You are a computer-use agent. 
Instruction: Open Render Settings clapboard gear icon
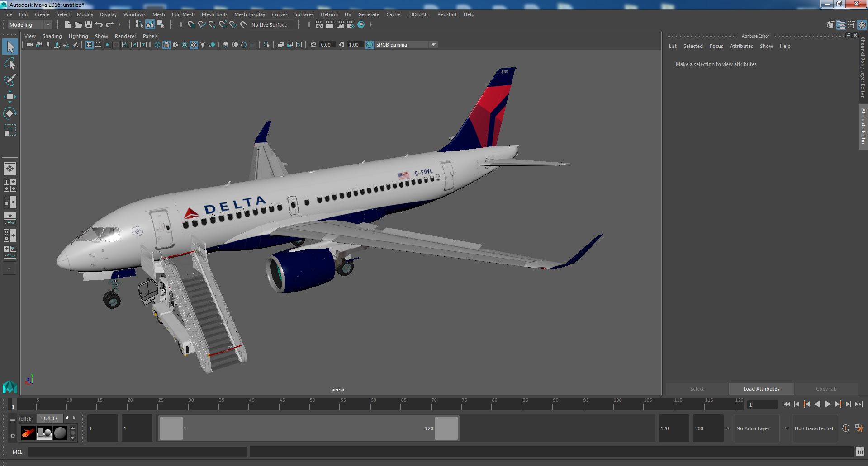[x=351, y=25]
